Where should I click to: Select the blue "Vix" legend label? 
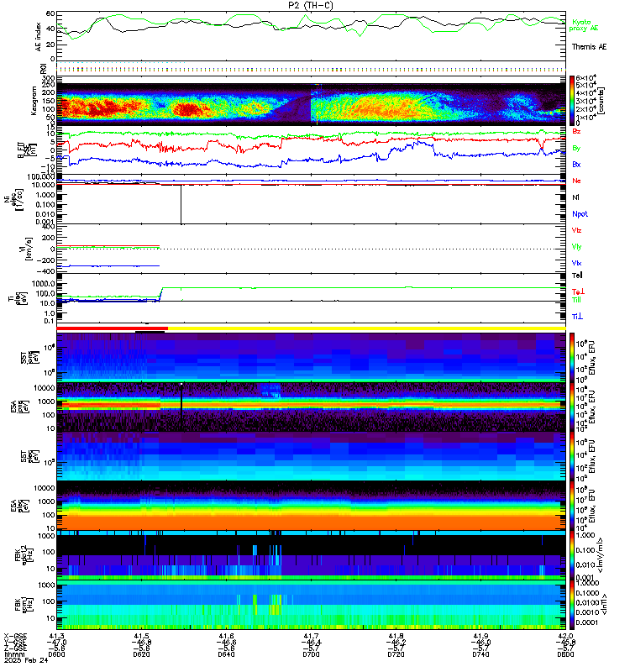click(576, 263)
